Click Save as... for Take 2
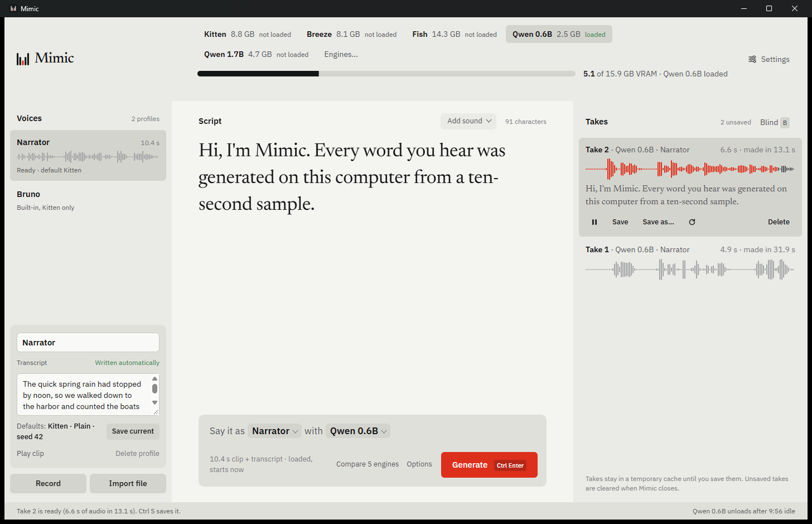 [658, 222]
